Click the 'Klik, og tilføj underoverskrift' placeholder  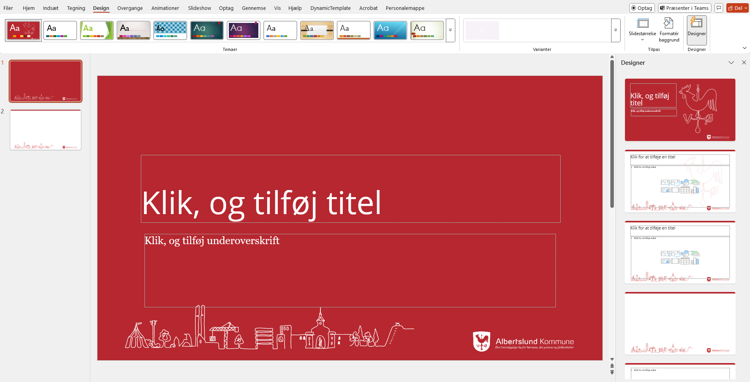(350, 270)
